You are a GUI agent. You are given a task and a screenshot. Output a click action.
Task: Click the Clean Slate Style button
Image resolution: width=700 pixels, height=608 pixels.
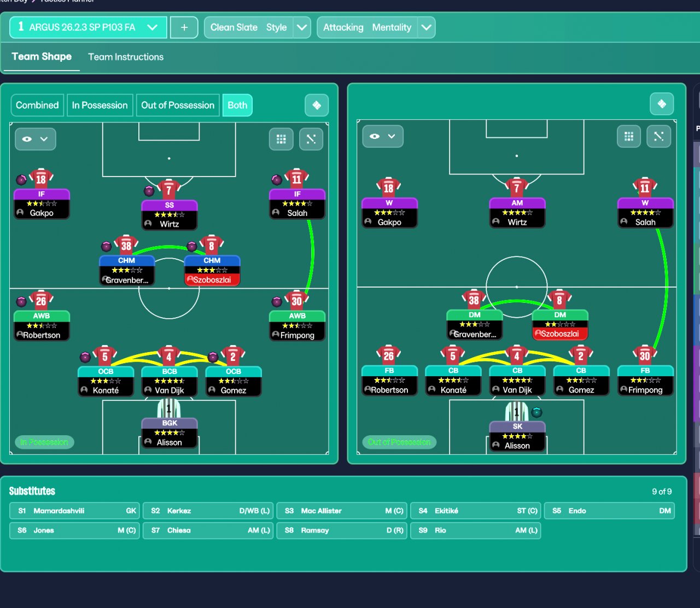[249, 27]
